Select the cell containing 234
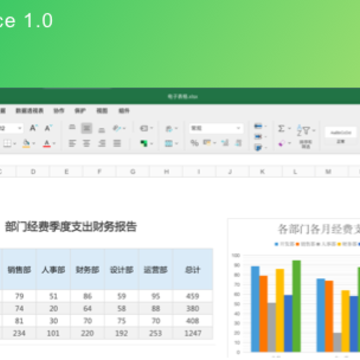Image resolution: width=360 pixels, height=360 pixels. coord(19,333)
